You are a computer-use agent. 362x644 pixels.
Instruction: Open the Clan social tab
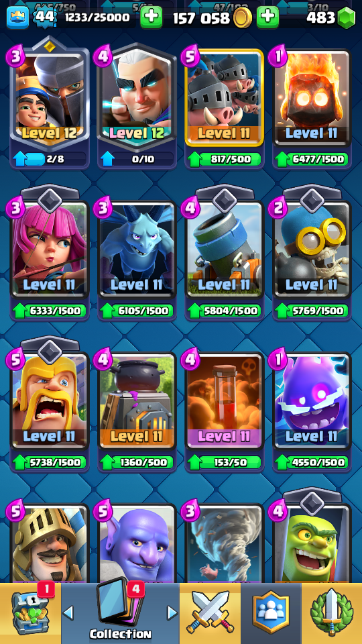[271, 614]
